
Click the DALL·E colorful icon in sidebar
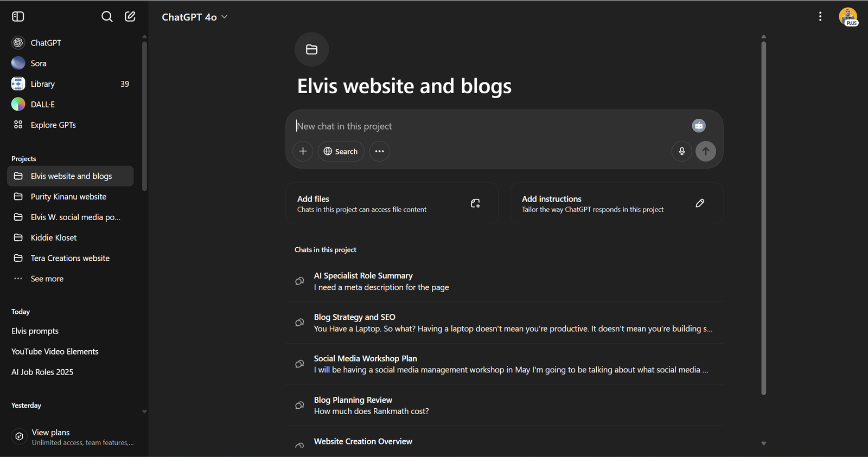[18, 104]
